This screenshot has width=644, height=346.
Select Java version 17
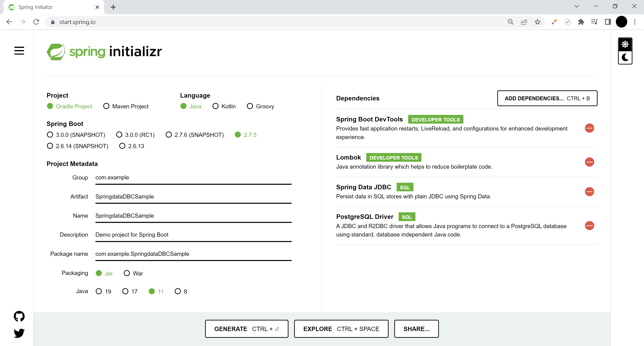[x=125, y=291]
